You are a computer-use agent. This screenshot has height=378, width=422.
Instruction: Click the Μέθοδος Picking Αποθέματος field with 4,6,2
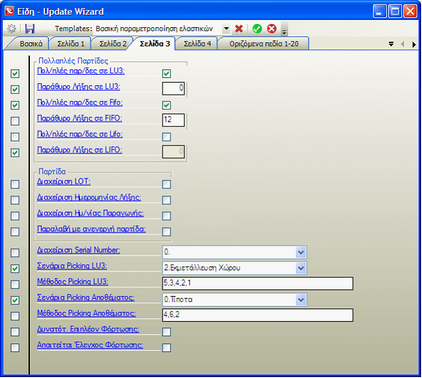(258, 315)
